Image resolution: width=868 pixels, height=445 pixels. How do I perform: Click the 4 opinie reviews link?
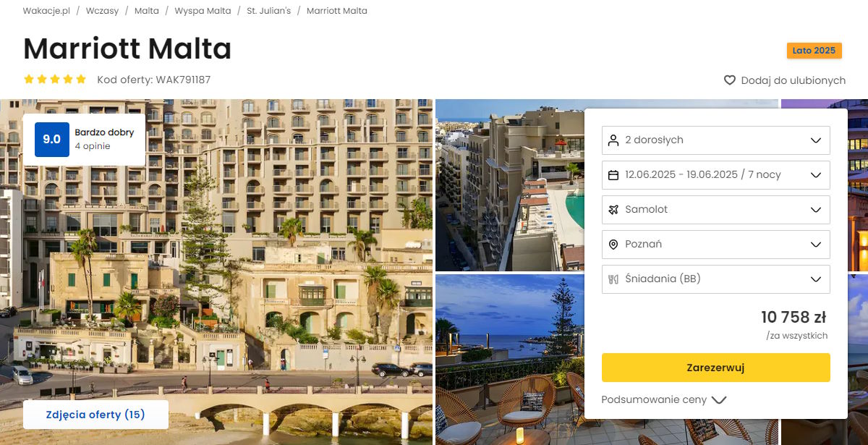93,146
